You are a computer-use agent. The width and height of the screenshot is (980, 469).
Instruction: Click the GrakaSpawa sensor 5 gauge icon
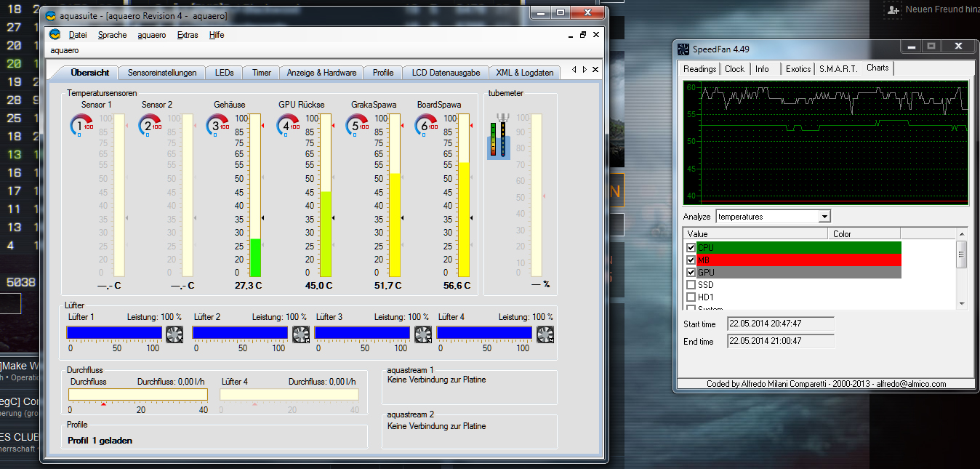point(358,125)
